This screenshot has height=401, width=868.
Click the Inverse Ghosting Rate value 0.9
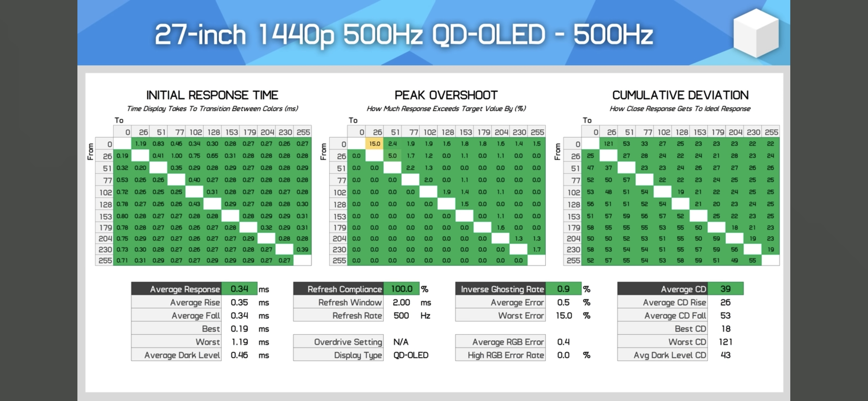(563, 289)
